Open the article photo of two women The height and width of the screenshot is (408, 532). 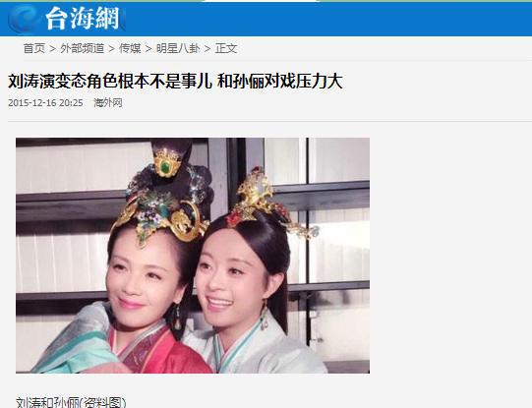pyautogui.click(x=193, y=256)
